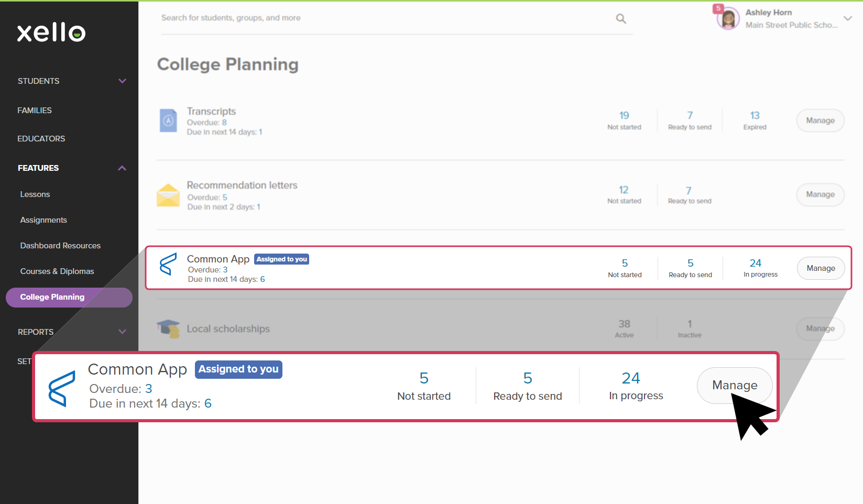Open Dashboard Resources
Image resolution: width=863 pixels, height=504 pixels.
[x=60, y=246]
